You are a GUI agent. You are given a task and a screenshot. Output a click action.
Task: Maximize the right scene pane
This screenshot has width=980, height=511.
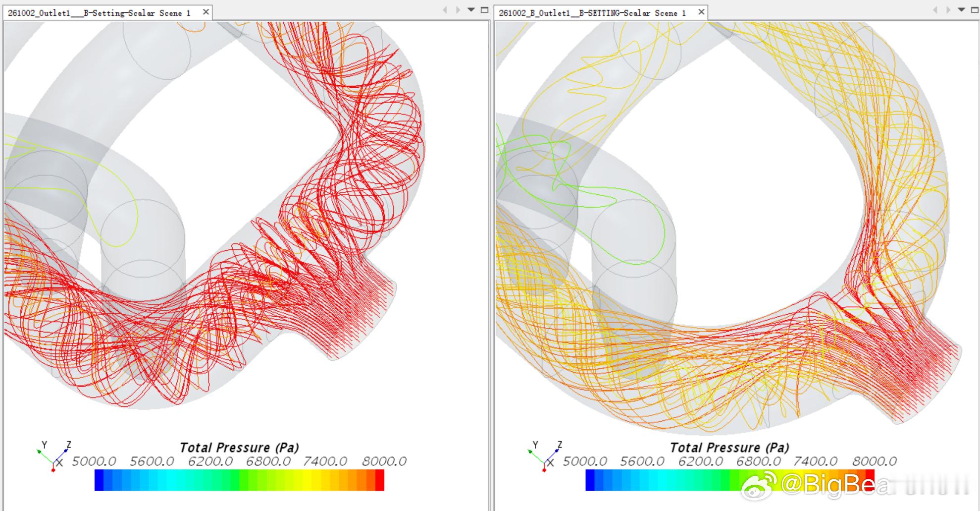[975, 10]
